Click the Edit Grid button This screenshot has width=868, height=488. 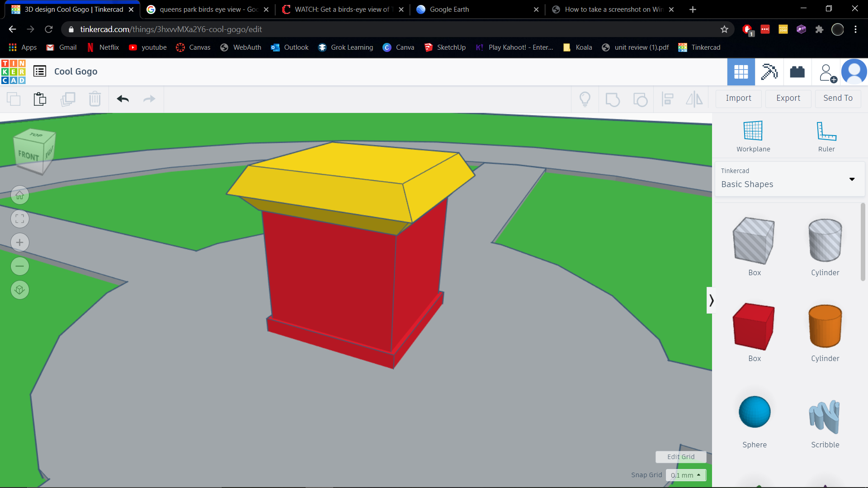click(681, 457)
